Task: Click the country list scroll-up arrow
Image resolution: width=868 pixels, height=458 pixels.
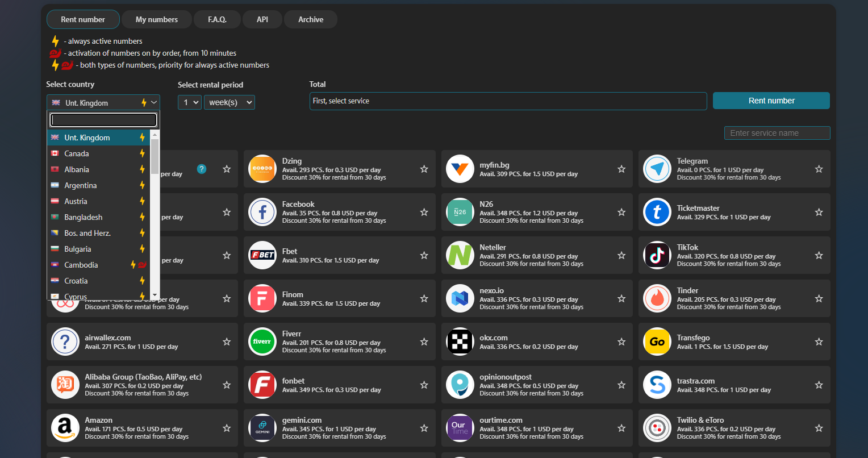Action: [x=155, y=135]
